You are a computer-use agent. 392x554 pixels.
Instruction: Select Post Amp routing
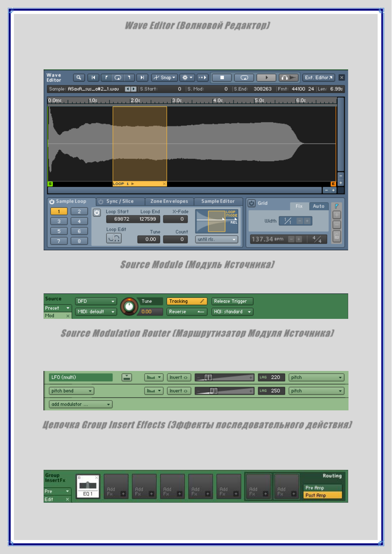pos(323,495)
